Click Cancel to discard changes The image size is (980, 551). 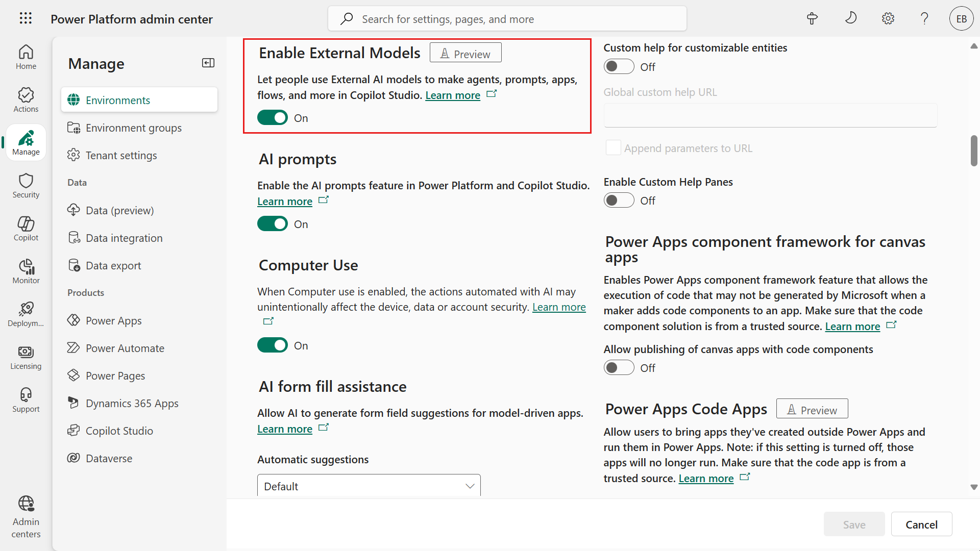click(921, 524)
